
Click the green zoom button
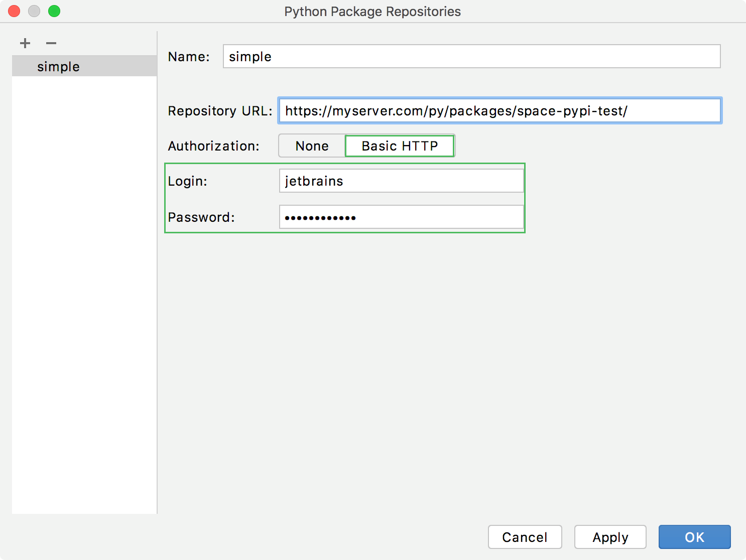[x=54, y=11]
